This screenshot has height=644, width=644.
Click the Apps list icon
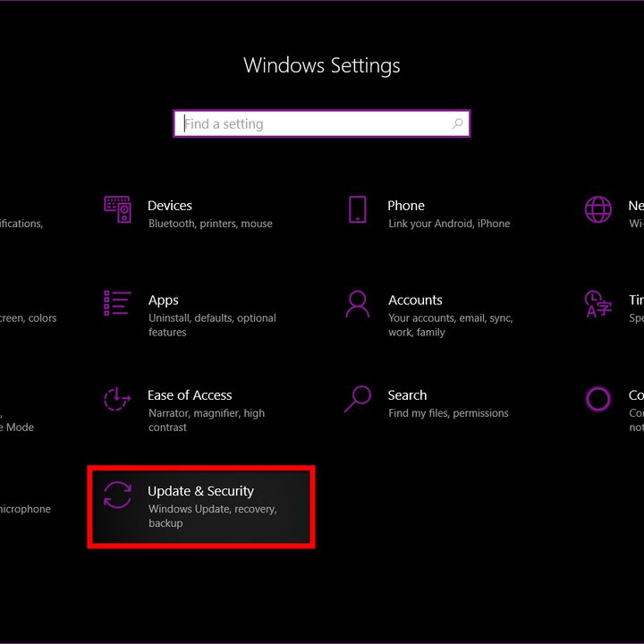click(117, 303)
